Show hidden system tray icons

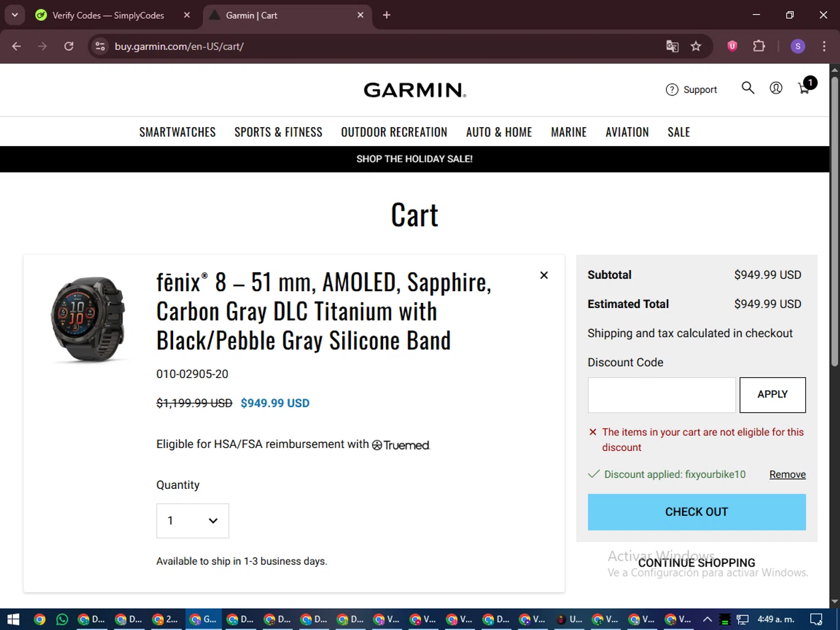pyautogui.click(x=707, y=619)
